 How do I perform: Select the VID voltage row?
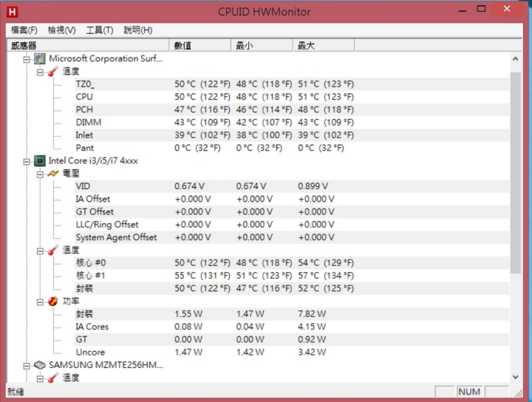pyautogui.click(x=292, y=186)
